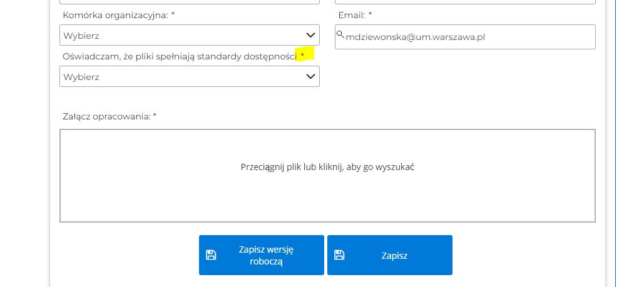Select the Wybierz text under Komórka organizacyjna

point(81,36)
